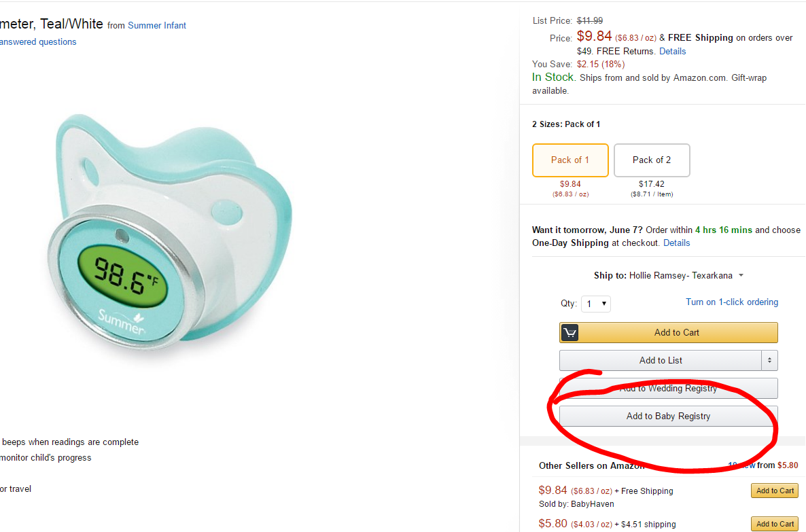Add BabyHaven's $9.84 offer to cart
Viewport: 806px width, 532px height.
(774, 490)
